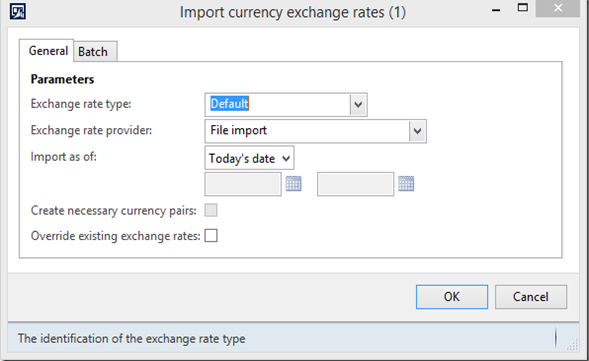Enable Override existing exchange rates checkbox
This screenshot has width=589, height=361.
[211, 236]
